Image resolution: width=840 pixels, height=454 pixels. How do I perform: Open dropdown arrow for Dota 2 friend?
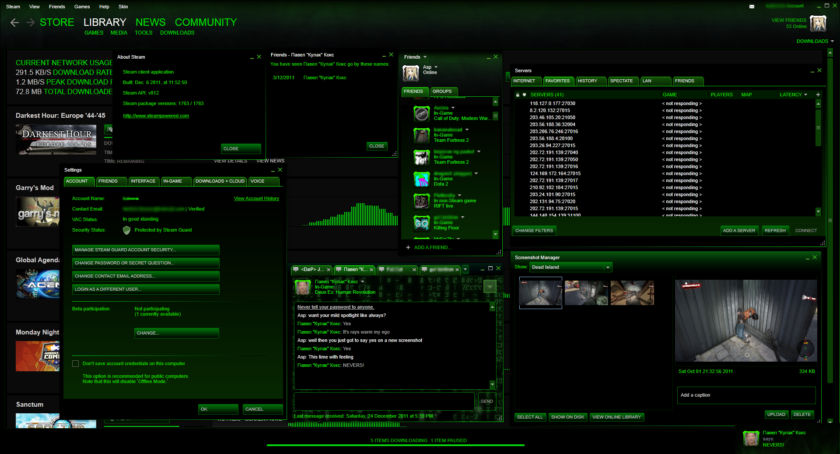(476, 174)
